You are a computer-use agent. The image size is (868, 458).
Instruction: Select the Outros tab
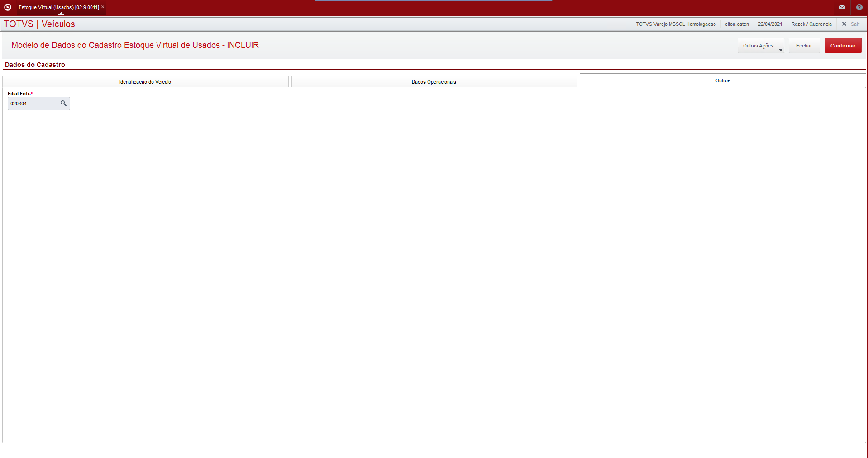coord(723,80)
